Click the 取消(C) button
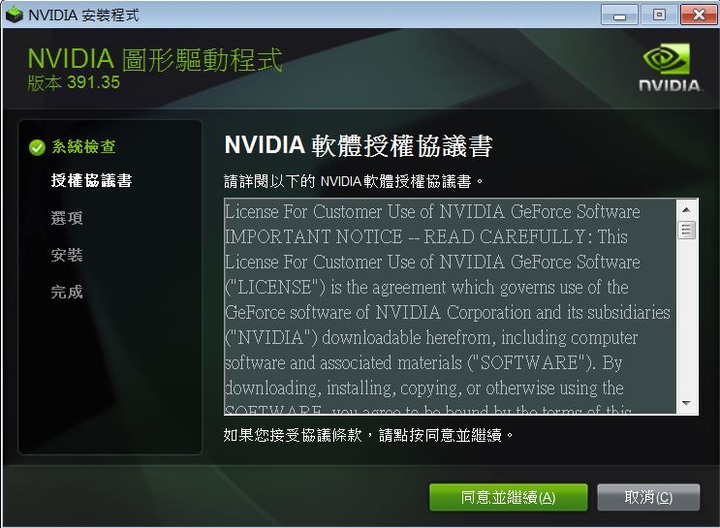Screen dimensions: 720x528 648,497
